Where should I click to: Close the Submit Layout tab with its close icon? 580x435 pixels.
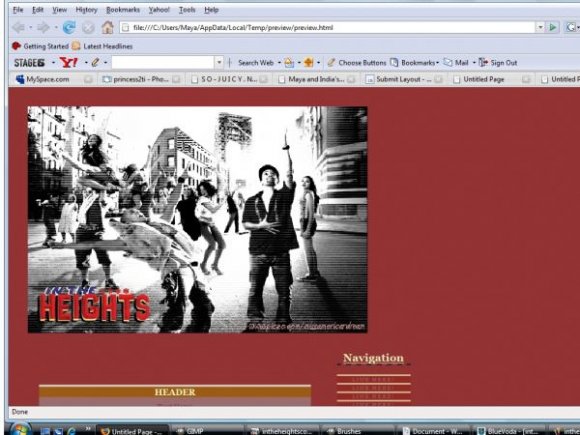(x=438, y=79)
